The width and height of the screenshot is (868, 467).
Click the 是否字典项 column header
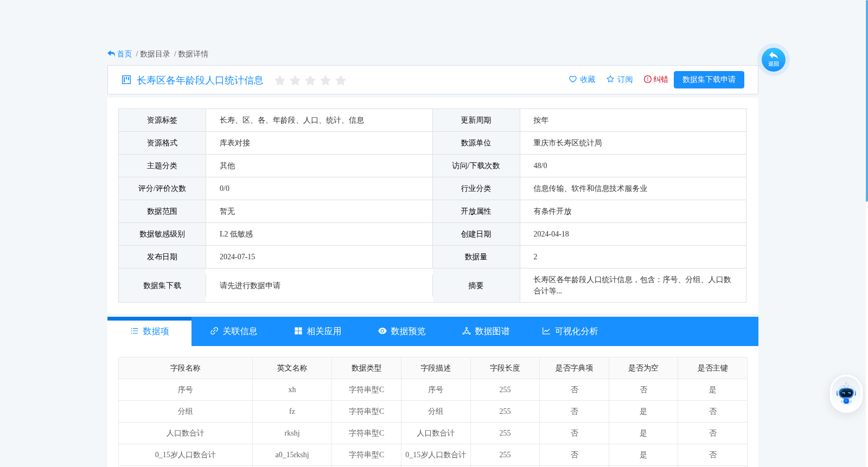(x=575, y=368)
